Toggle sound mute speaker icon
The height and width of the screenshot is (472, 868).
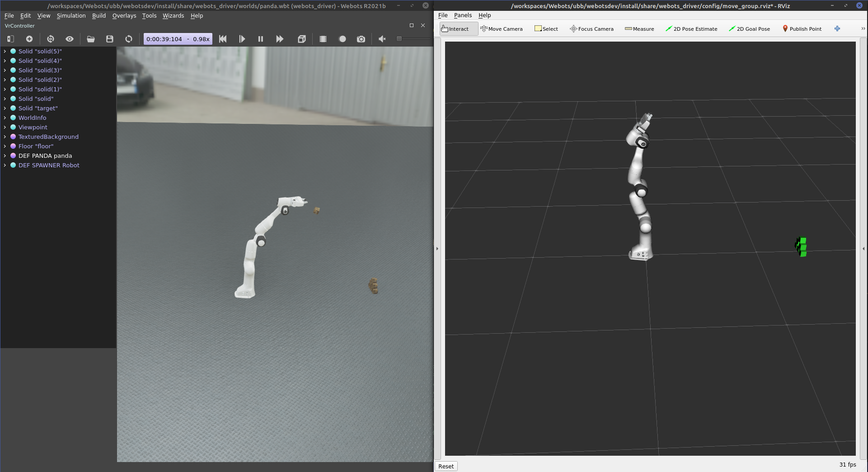coord(382,39)
